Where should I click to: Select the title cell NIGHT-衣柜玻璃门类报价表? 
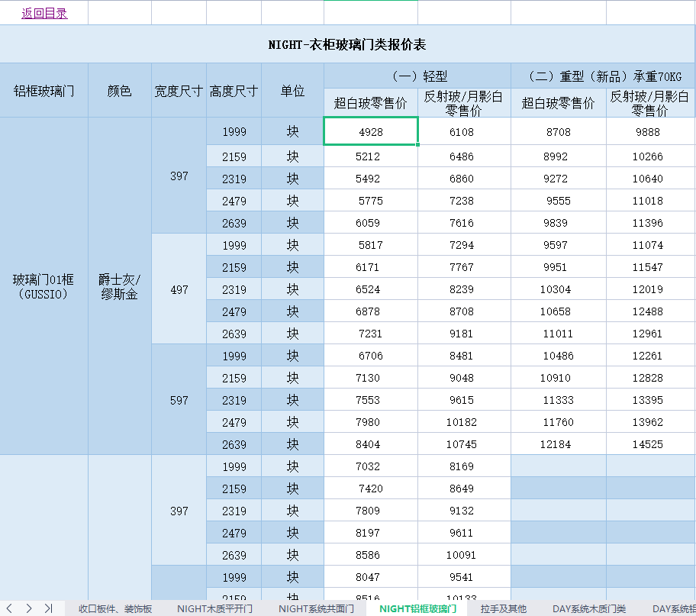click(x=347, y=45)
